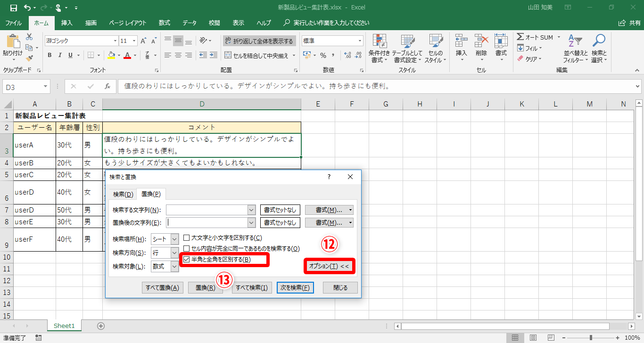Click the percent style icon
Image resolution: width=644 pixels, height=343 pixels.
323,55
